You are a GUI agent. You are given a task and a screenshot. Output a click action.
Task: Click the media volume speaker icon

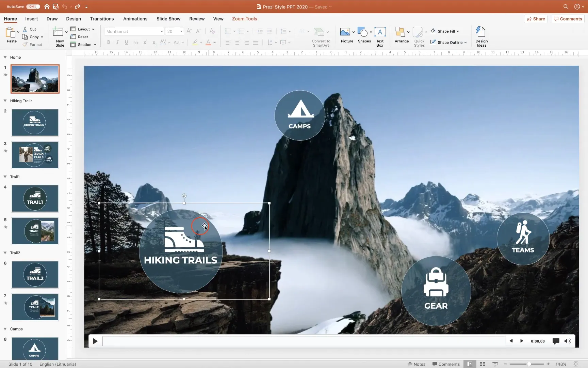point(568,341)
